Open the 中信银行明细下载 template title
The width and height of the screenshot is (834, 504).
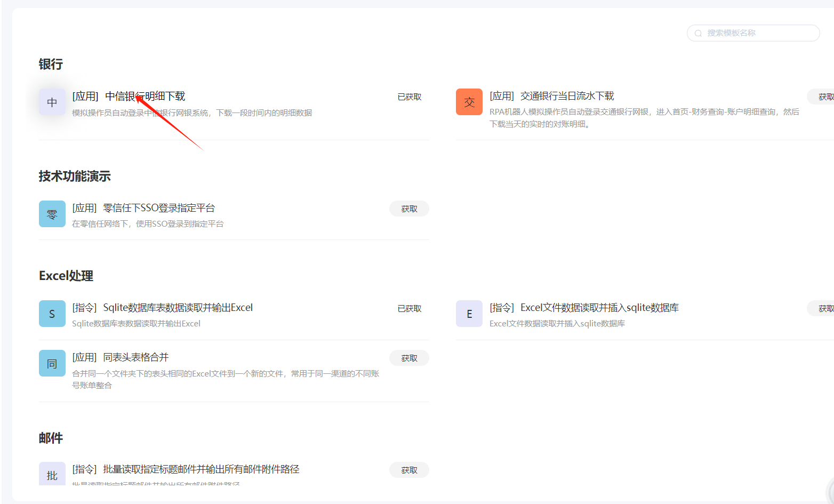click(129, 96)
